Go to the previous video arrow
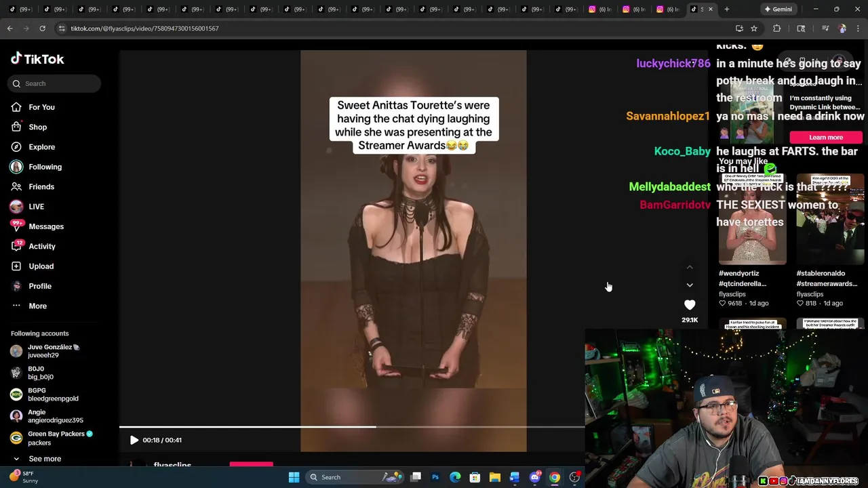868x488 pixels. (690, 268)
